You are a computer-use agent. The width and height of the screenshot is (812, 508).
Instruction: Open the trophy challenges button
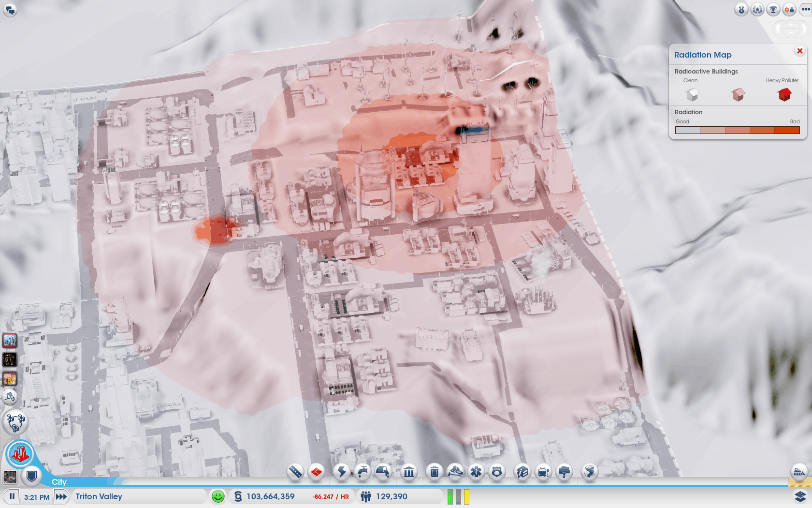(x=773, y=9)
